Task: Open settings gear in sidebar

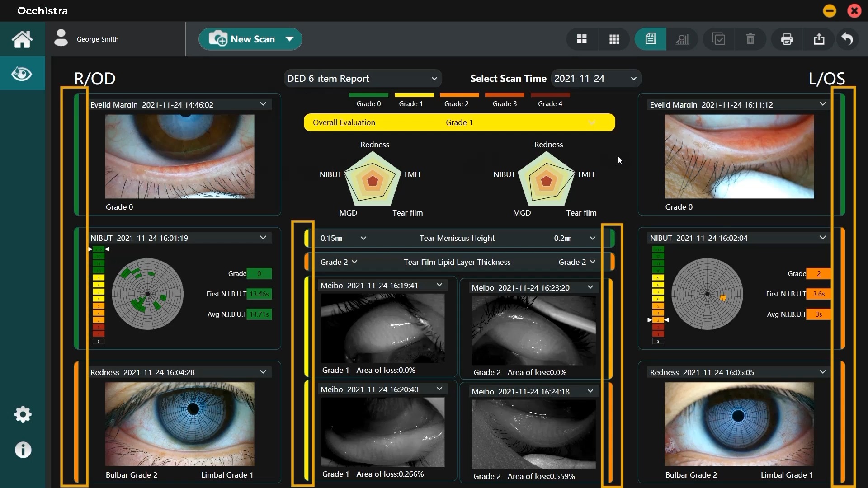Action: tap(23, 414)
